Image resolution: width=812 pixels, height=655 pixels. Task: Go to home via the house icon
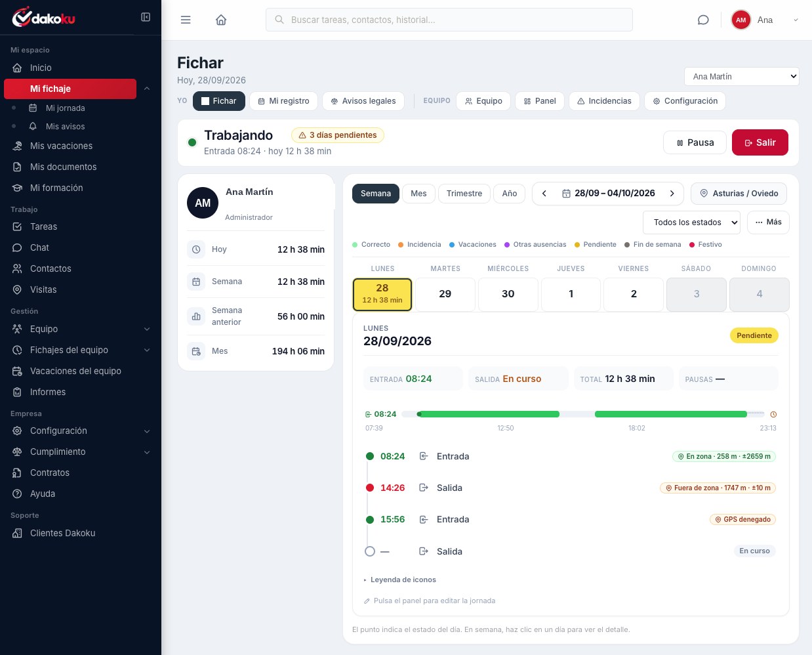[x=221, y=20]
